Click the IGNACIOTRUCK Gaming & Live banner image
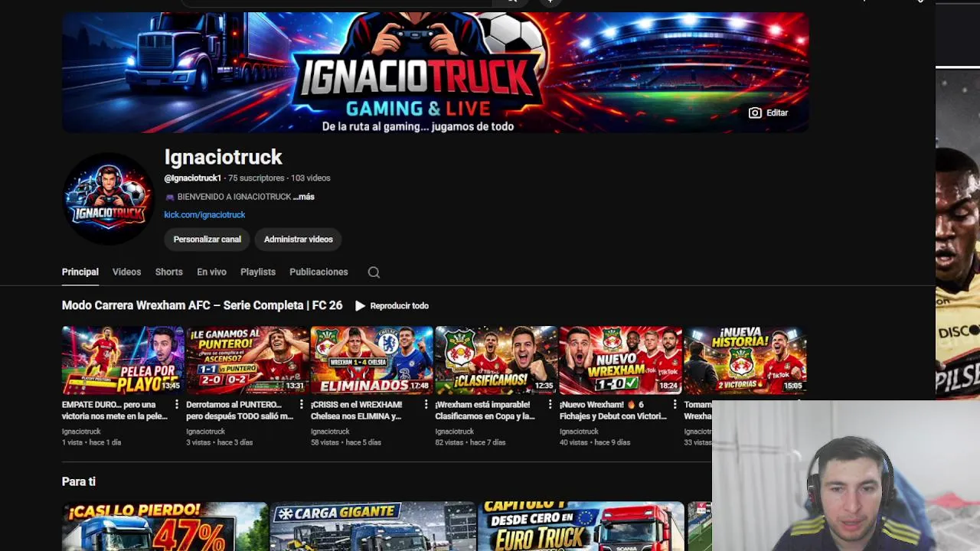 point(435,73)
